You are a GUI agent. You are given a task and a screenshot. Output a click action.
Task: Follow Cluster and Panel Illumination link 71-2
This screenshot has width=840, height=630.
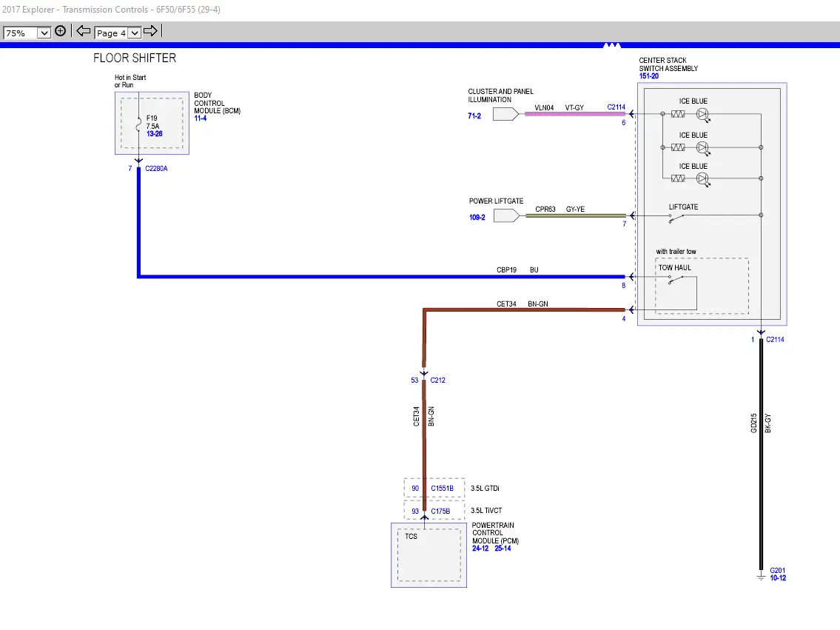[x=474, y=115]
